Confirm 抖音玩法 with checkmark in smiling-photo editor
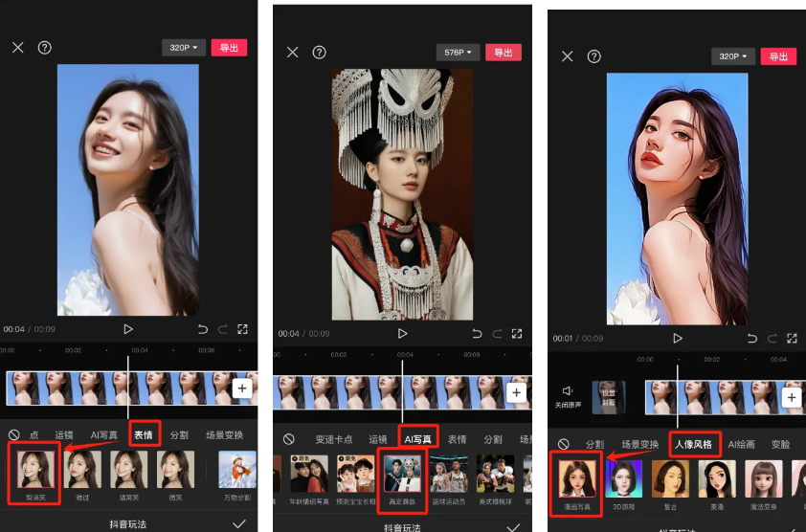 [239, 523]
